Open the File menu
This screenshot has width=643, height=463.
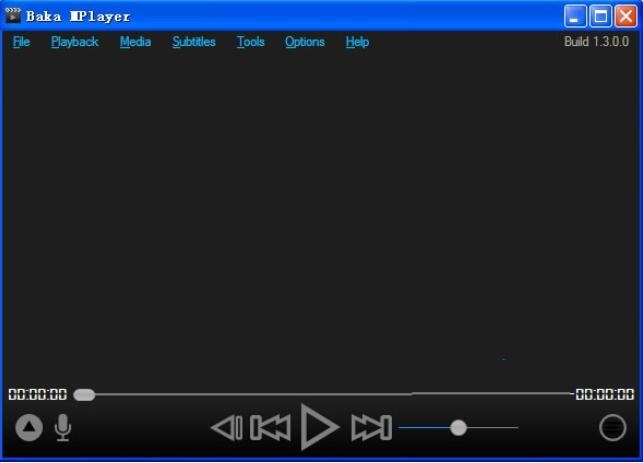pyautogui.click(x=21, y=42)
